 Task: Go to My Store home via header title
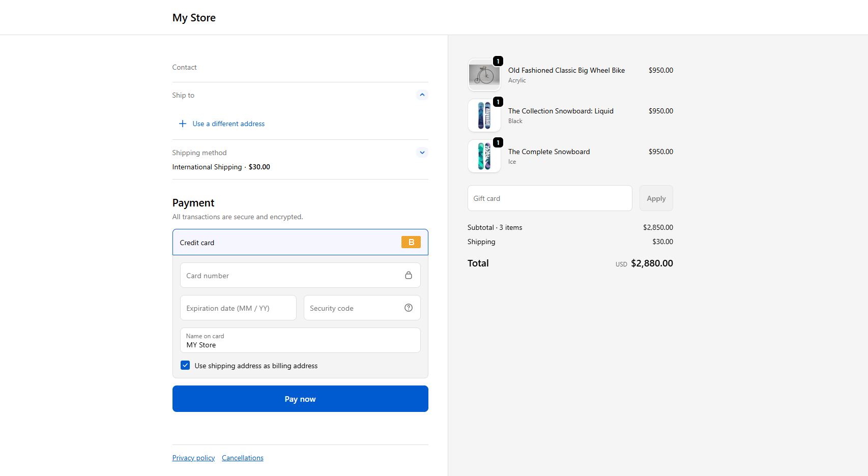(194, 18)
